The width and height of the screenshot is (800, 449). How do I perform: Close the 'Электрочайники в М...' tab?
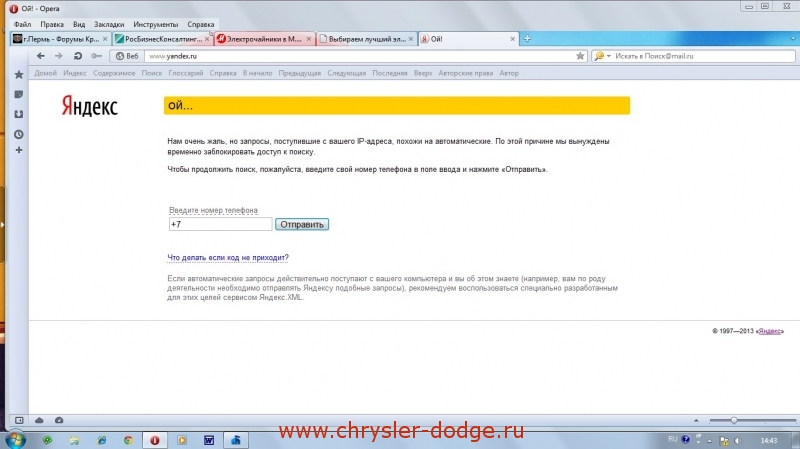[x=309, y=39]
